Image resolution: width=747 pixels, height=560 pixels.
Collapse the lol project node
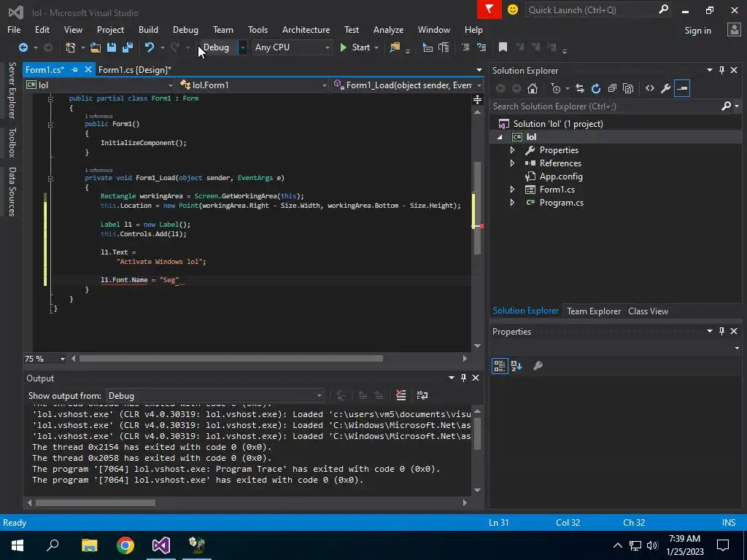click(499, 137)
